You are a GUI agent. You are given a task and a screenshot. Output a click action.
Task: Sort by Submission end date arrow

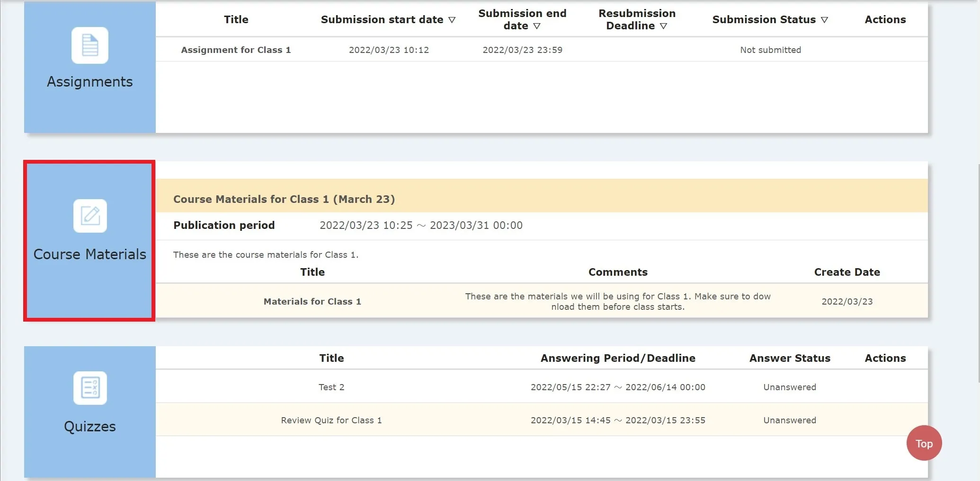point(537,26)
